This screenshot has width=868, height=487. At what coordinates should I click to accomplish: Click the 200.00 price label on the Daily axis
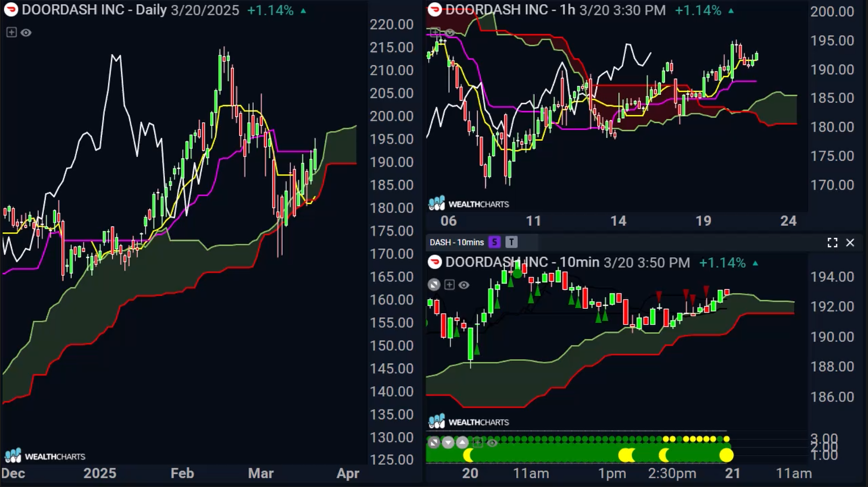[x=391, y=116]
